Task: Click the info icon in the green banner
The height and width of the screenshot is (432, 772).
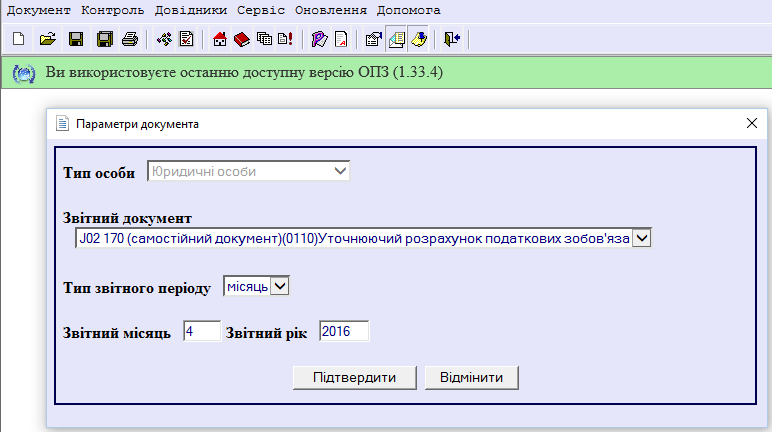Action: click(23, 74)
